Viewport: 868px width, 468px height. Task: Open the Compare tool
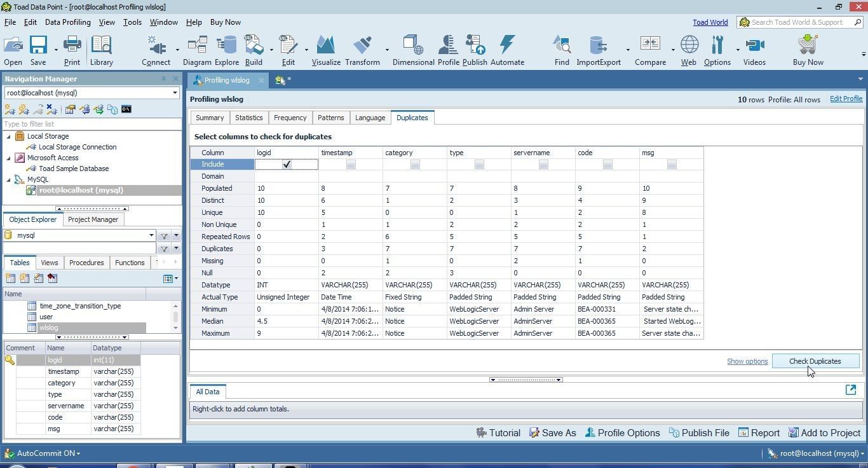coord(650,51)
